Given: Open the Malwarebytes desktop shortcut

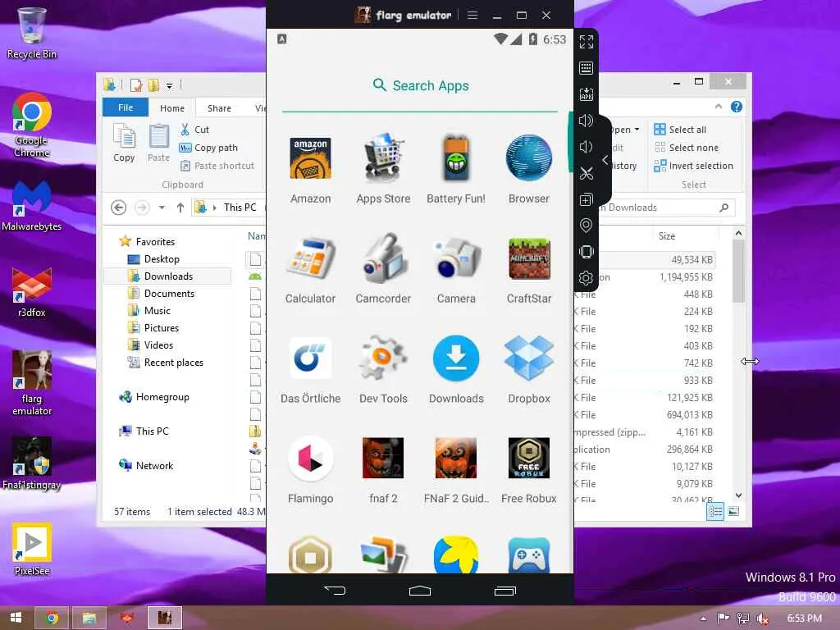Looking at the screenshot, I should click(x=32, y=206).
